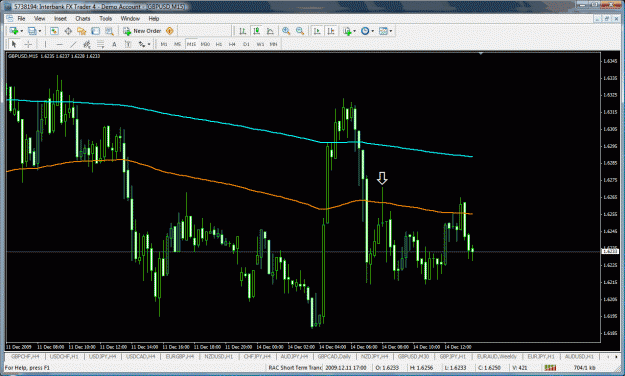Image resolution: width=625 pixels, height=376 pixels.
Task: Open the View menu
Action: coord(39,18)
